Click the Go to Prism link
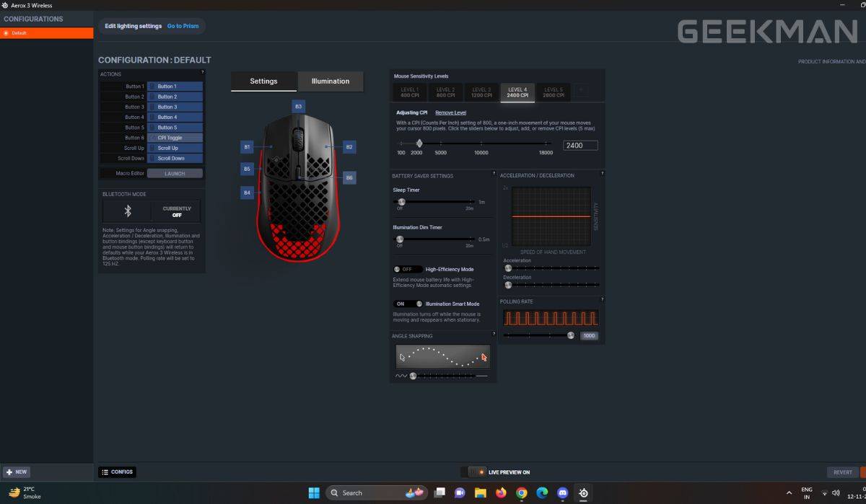This screenshot has width=866, height=504. coord(183,26)
